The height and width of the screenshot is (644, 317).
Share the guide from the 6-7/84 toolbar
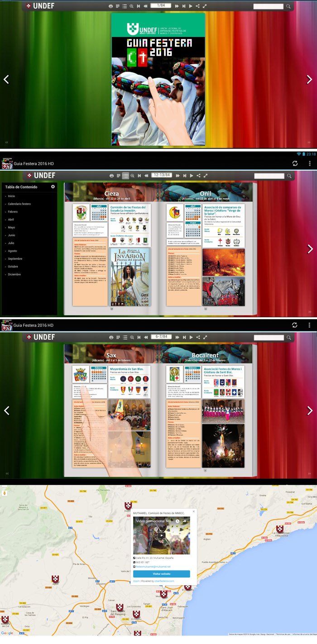click(x=198, y=338)
